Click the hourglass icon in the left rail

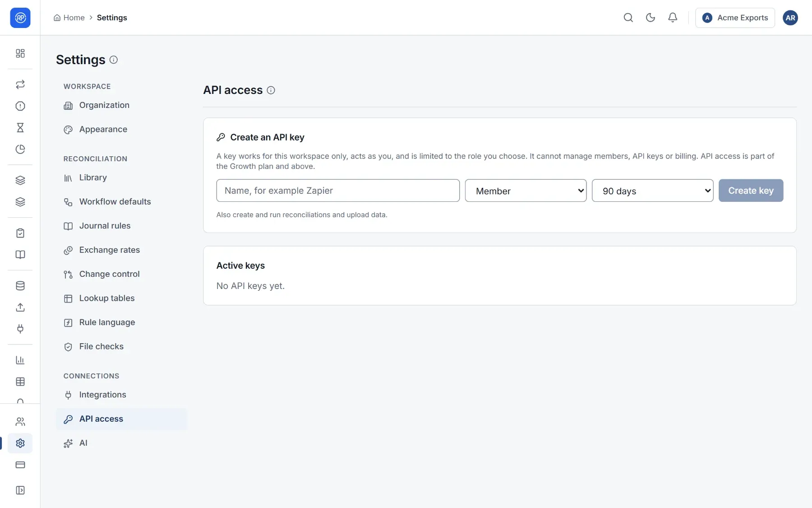click(20, 128)
